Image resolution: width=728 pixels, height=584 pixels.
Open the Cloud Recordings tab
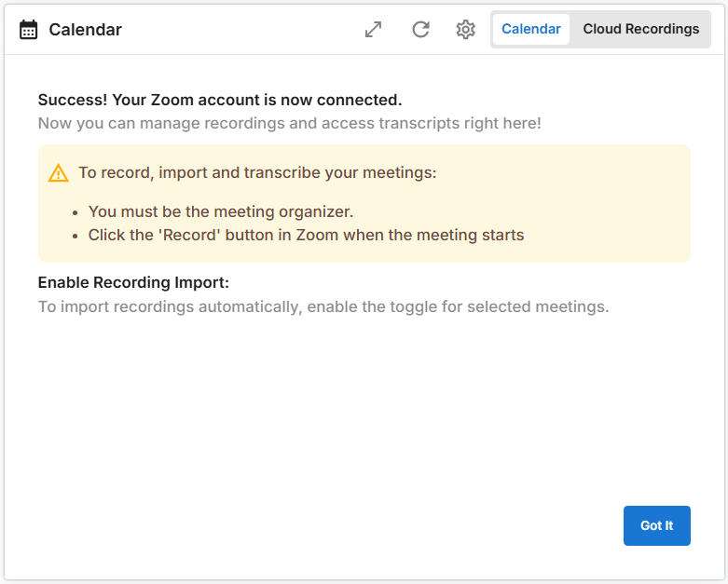coord(640,29)
